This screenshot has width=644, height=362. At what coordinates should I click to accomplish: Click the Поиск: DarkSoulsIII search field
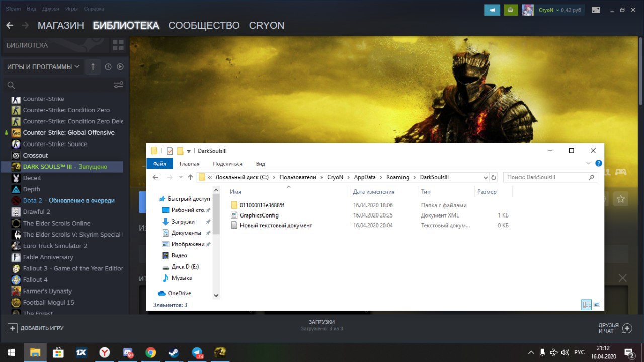click(x=551, y=177)
